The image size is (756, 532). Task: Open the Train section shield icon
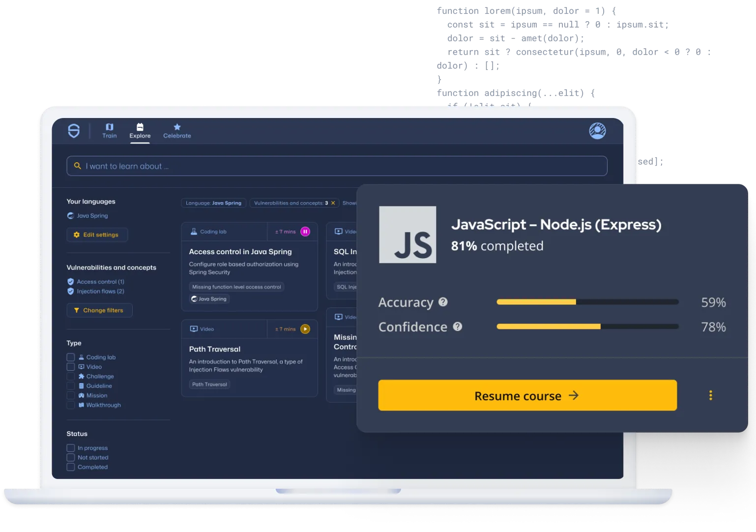109,126
